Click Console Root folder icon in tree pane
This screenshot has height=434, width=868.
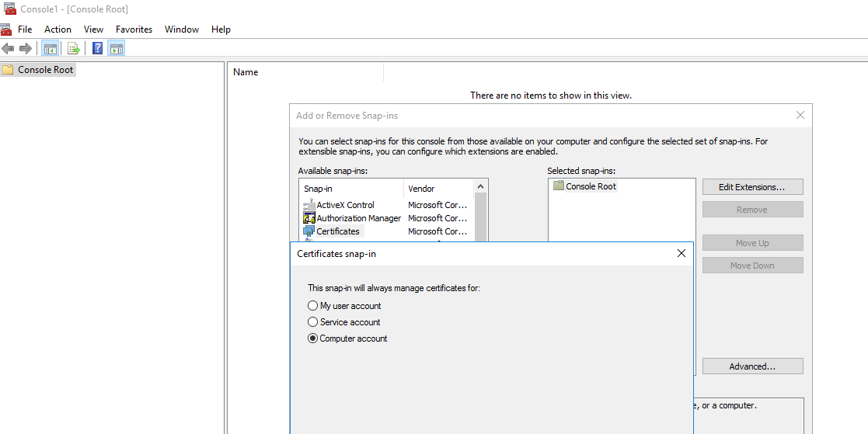coord(8,70)
